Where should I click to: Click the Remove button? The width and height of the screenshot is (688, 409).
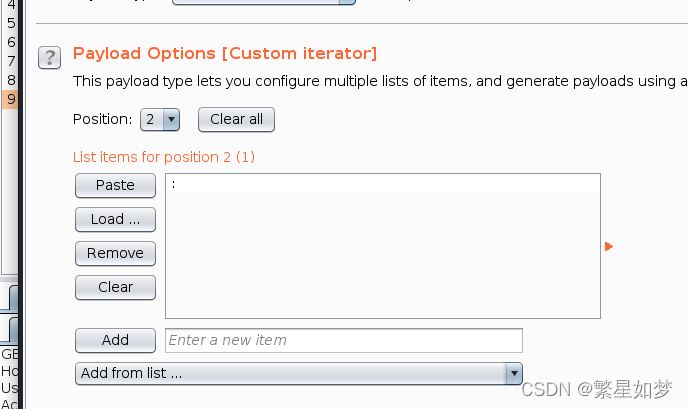(115, 253)
